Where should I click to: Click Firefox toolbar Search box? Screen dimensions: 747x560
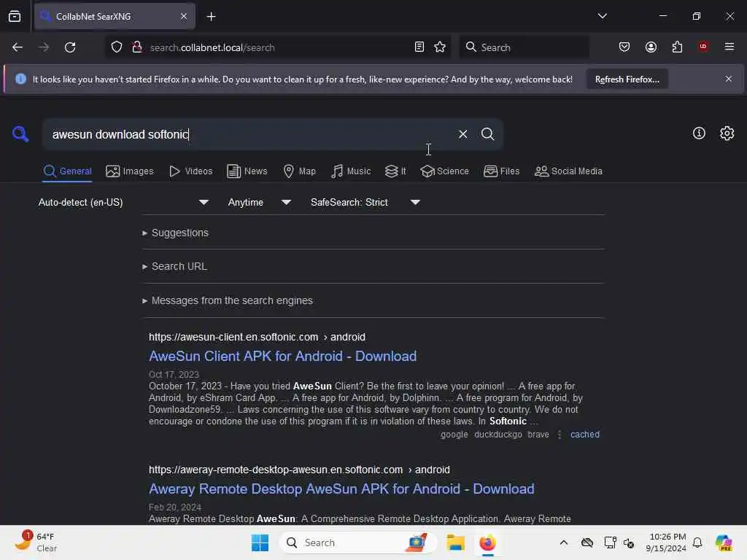pyautogui.click(x=524, y=47)
